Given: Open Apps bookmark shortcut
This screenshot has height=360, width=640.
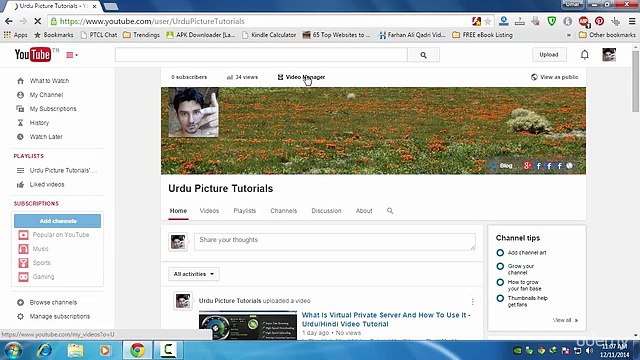Looking at the screenshot, I should [x=16, y=35].
